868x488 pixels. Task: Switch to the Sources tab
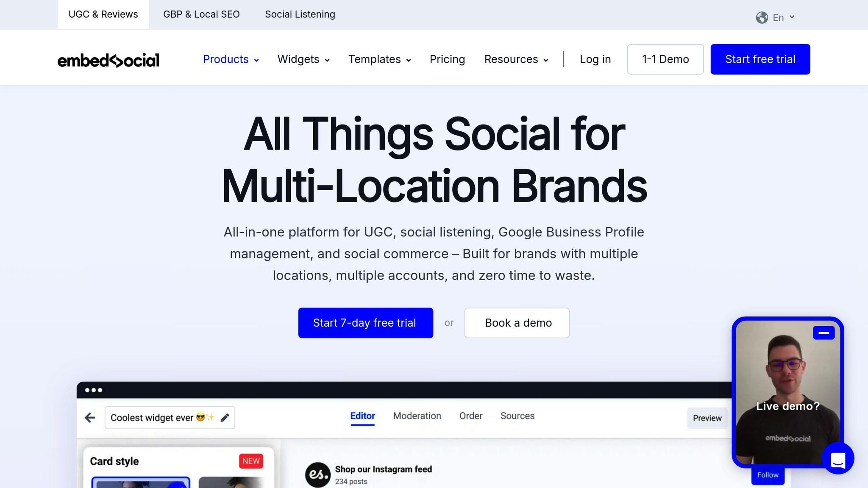[517, 416]
